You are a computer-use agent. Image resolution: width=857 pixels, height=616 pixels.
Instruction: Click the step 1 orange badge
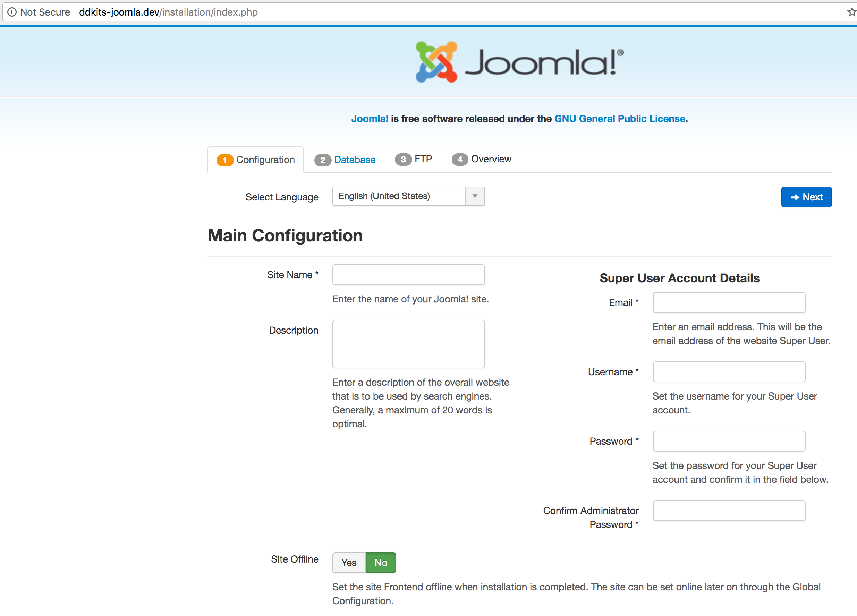pyautogui.click(x=224, y=160)
